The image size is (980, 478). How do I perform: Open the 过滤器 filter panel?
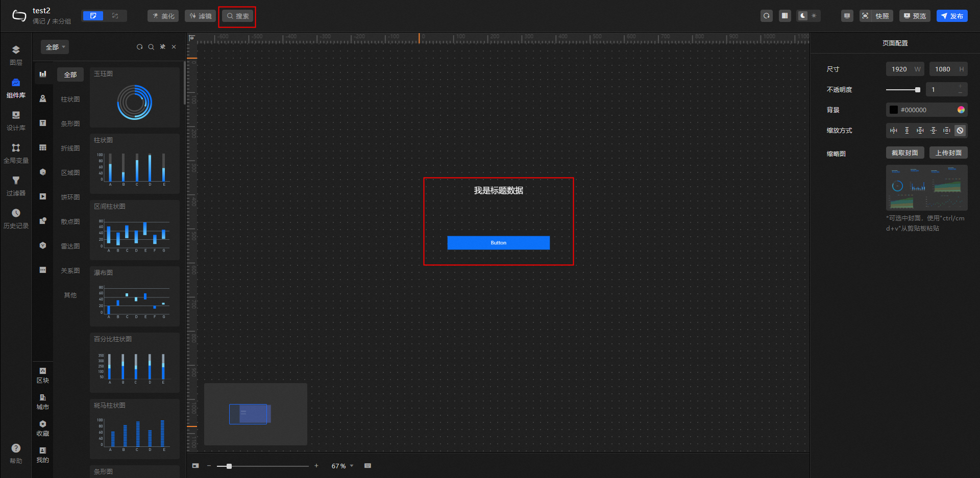pyautogui.click(x=16, y=186)
